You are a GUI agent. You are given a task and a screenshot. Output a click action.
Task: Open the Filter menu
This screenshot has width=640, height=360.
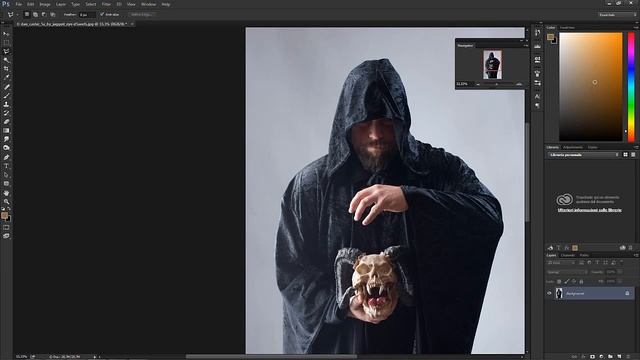pyautogui.click(x=106, y=4)
